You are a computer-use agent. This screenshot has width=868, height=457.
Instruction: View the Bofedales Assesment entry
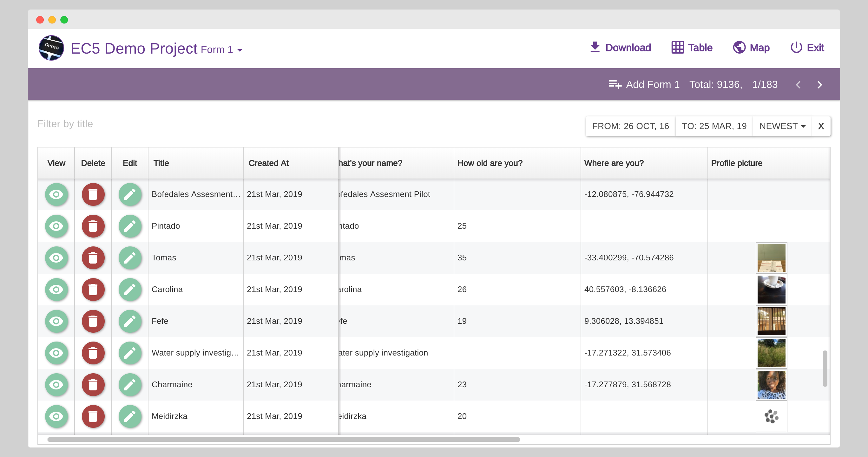click(56, 194)
